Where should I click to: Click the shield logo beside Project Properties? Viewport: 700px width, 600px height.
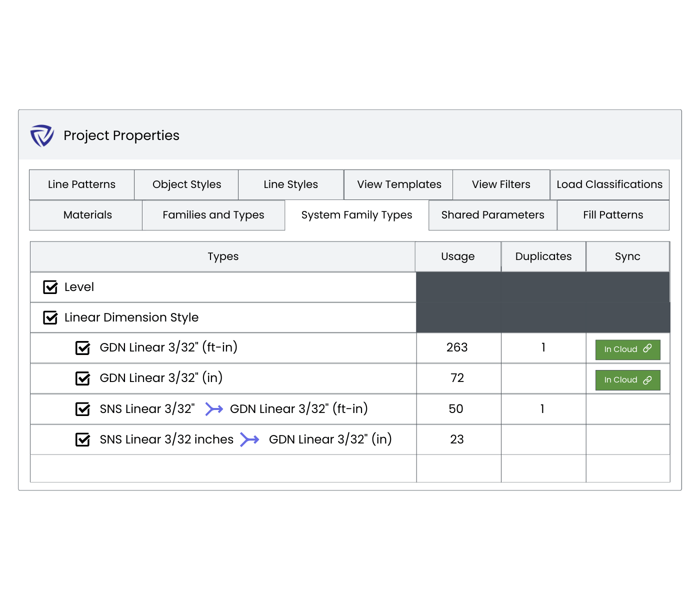(42, 135)
